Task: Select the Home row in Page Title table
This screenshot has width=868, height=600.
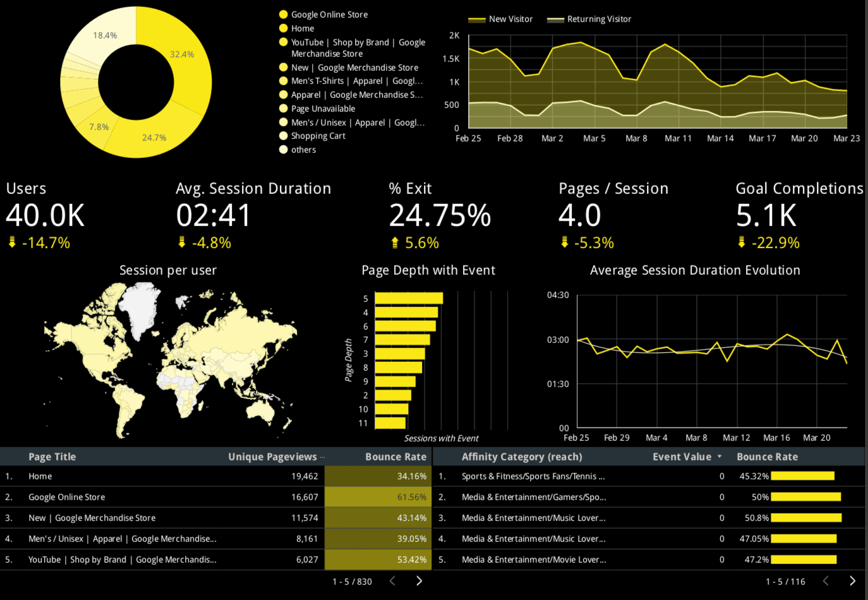Action: tap(215, 476)
